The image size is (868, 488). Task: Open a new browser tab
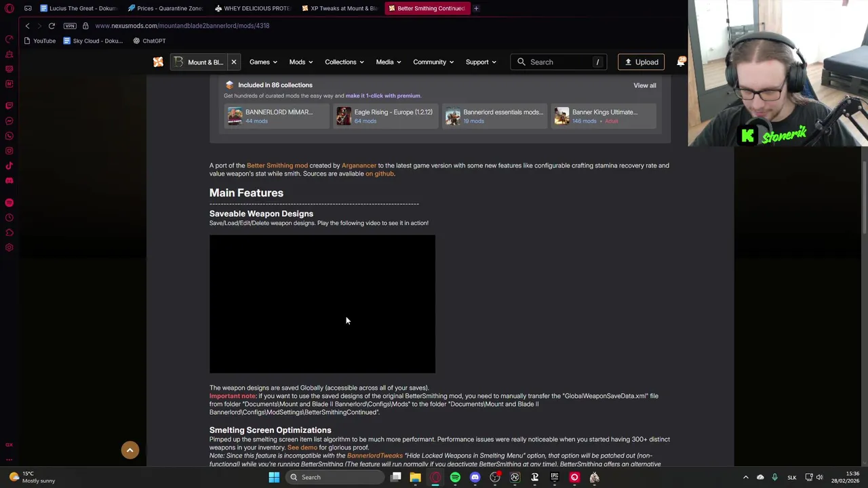point(476,8)
